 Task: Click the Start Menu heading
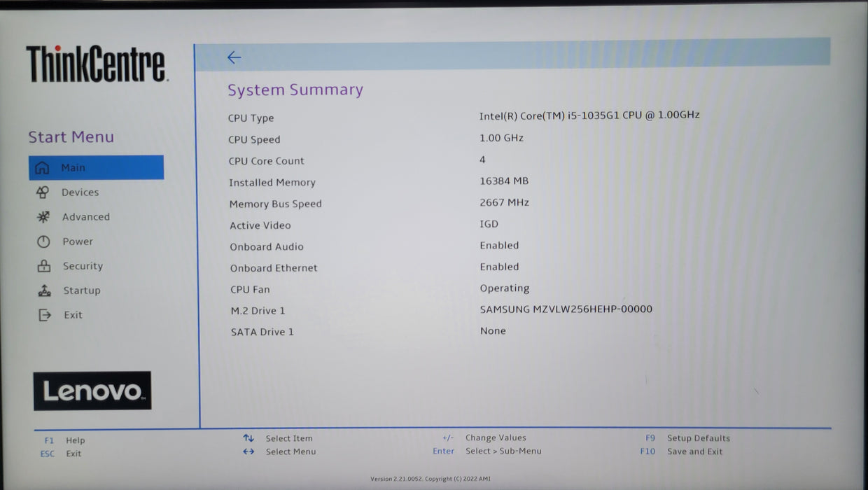click(71, 137)
